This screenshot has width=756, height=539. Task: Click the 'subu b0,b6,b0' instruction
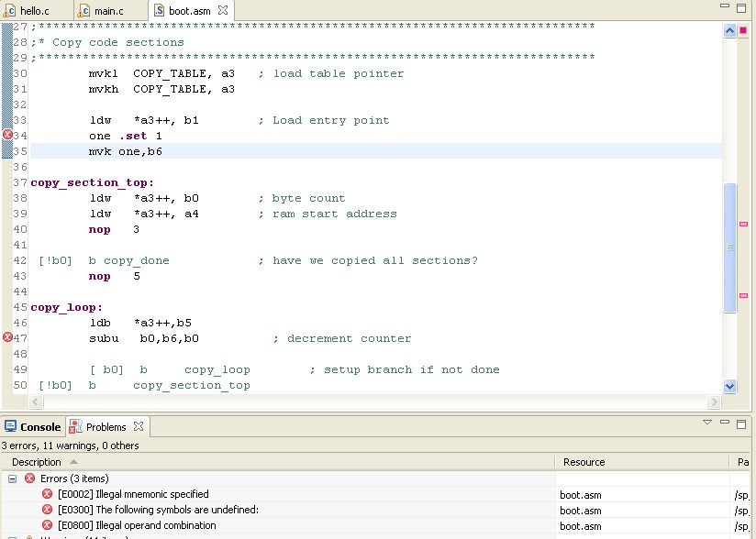[x=144, y=338]
